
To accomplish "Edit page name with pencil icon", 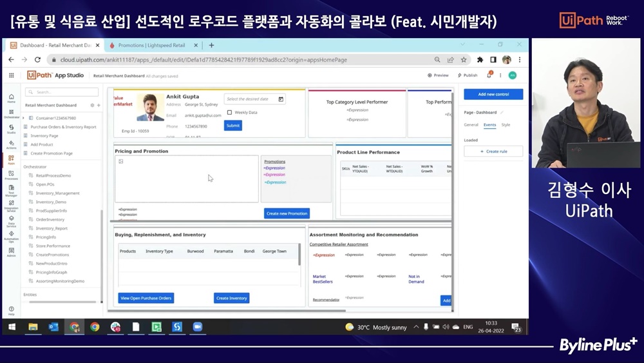I will point(502,112).
